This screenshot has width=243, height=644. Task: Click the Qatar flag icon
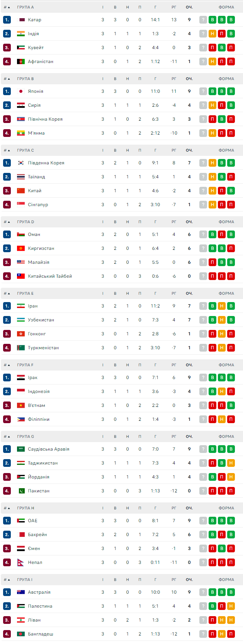click(x=21, y=20)
